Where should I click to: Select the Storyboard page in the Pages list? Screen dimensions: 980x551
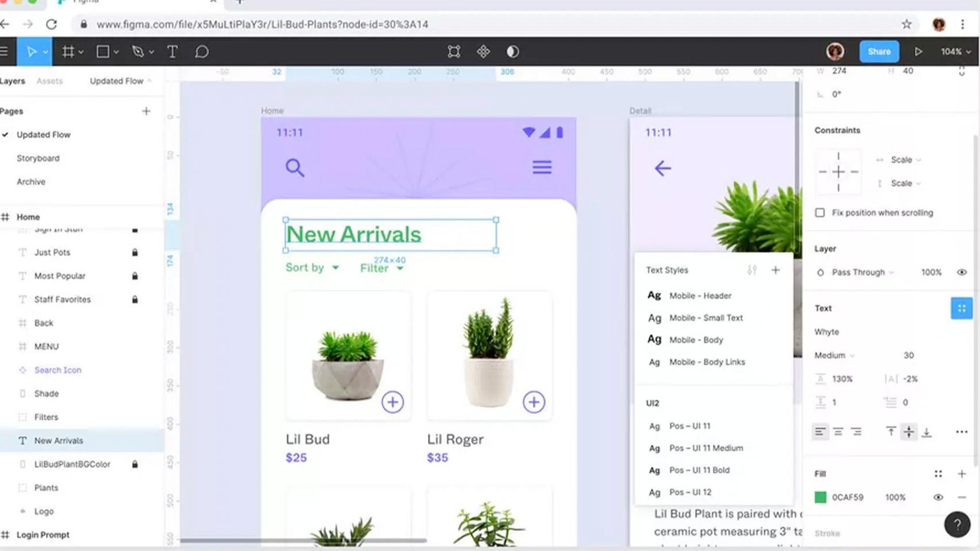pos(38,158)
